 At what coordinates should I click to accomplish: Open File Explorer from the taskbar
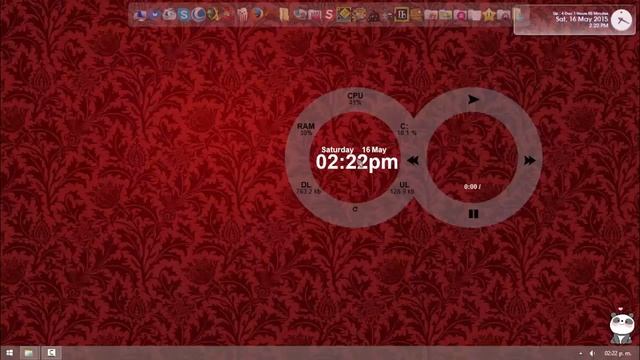point(29,353)
